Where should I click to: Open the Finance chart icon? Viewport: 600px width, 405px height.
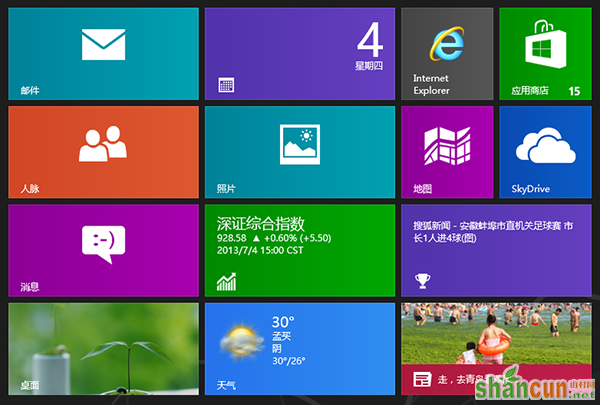point(226,282)
